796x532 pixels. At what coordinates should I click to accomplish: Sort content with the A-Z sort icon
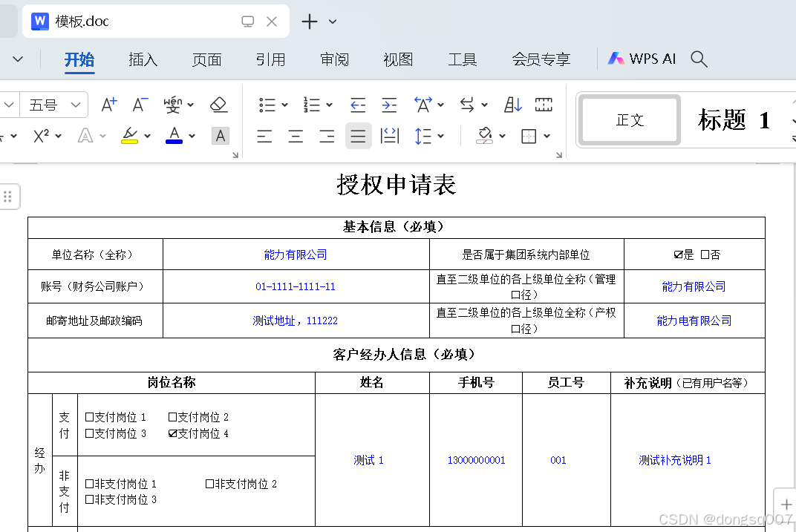coord(513,105)
